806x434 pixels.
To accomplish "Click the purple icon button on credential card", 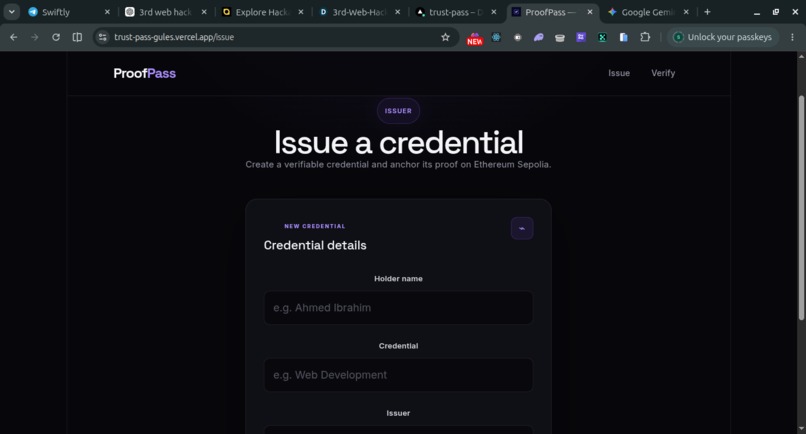I will pyautogui.click(x=522, y=228).
